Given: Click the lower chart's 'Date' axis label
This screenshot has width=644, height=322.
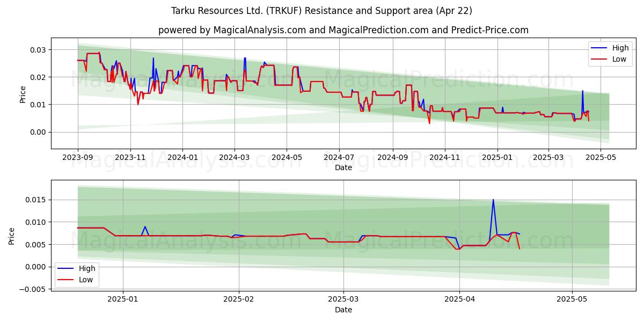Looking at the screenshot, I should [x=343, y=310].
